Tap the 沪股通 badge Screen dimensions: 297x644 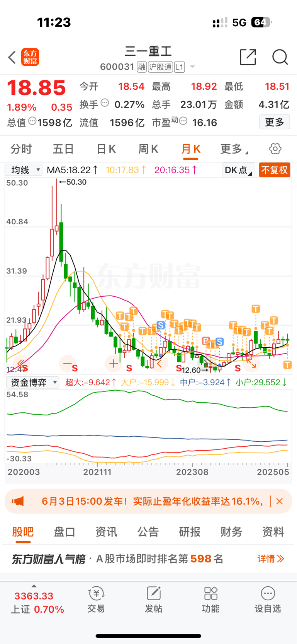click(160, 67)
